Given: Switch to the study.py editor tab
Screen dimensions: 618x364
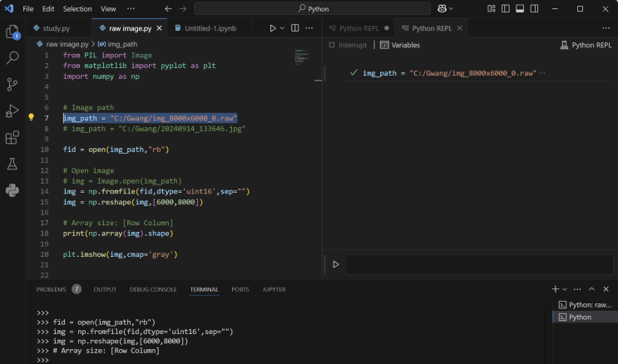Looking at the screenshot, I should coord(57,28).
